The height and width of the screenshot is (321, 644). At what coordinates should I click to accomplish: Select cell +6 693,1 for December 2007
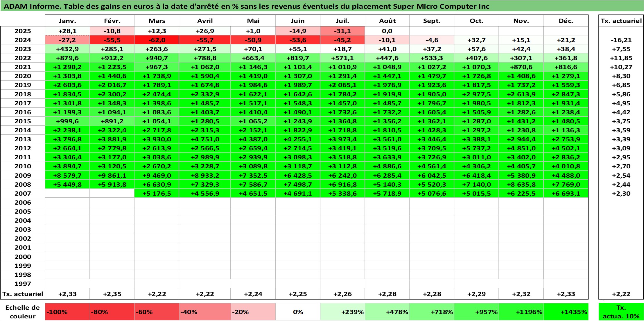click(566, 194)
